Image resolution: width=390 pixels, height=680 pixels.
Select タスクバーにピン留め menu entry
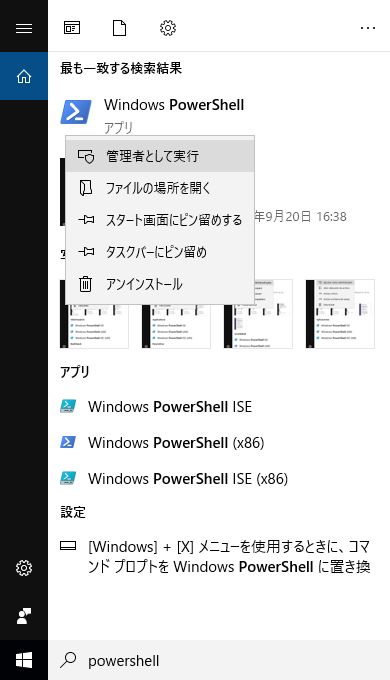click(x=160, y=252)
